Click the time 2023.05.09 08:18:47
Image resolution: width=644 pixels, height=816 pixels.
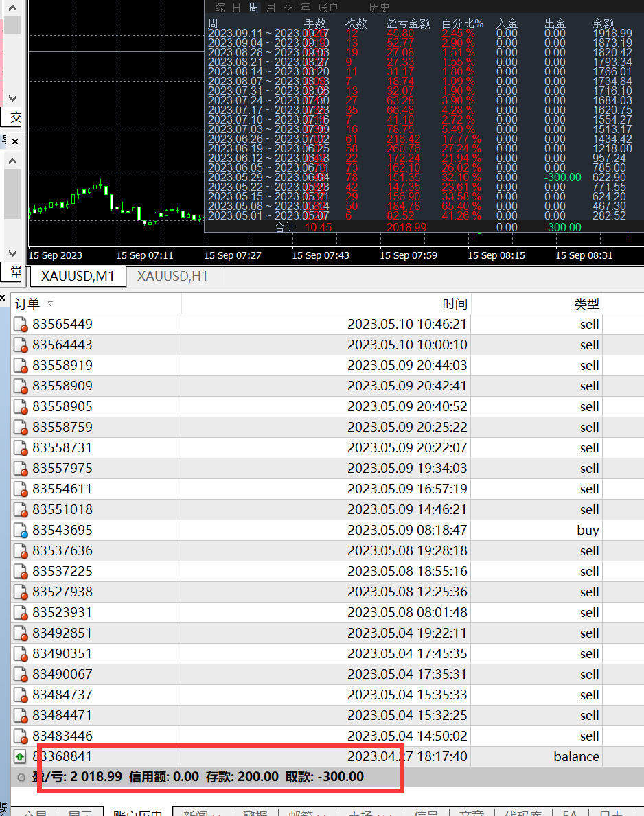407,531
